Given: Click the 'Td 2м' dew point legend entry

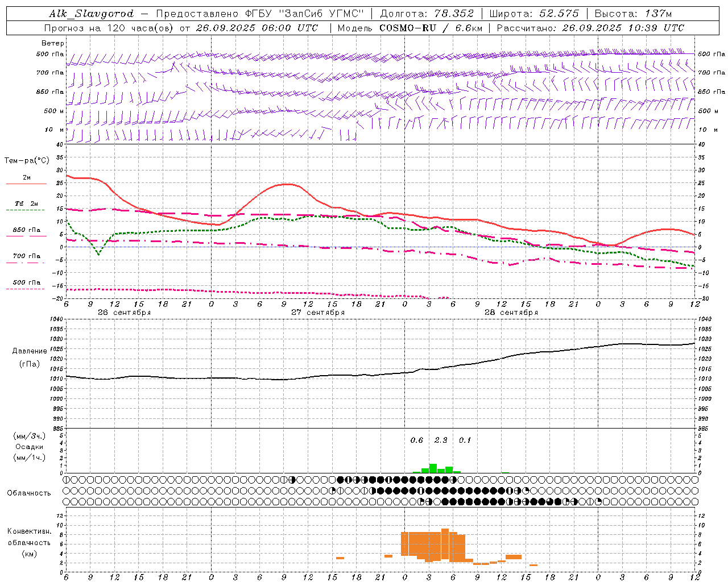Looking at the screenshot, I should 27,203.
